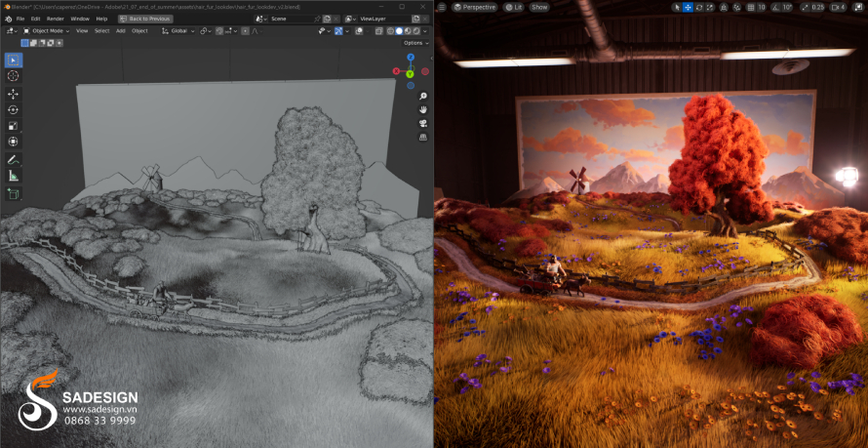This screenshot has height=448, width=868.
Task: Click the Back to Previous button
Action: pos(145,19)
